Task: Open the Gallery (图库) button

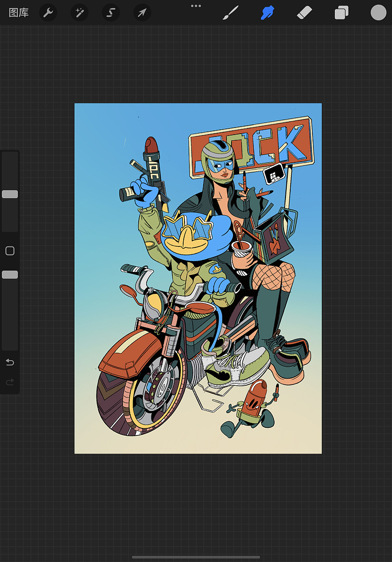Action: (x=18, y=13)
